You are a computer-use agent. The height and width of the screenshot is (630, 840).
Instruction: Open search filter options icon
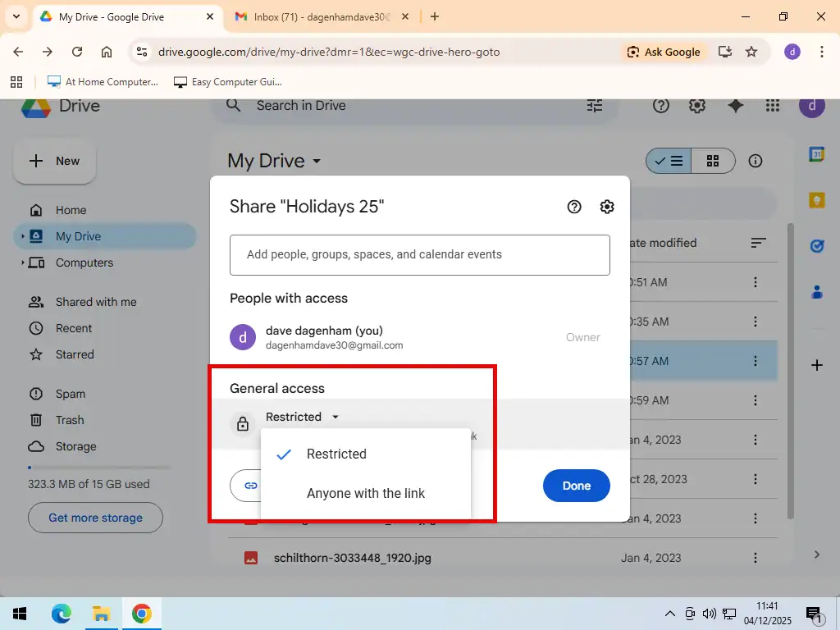click(595, 106)
